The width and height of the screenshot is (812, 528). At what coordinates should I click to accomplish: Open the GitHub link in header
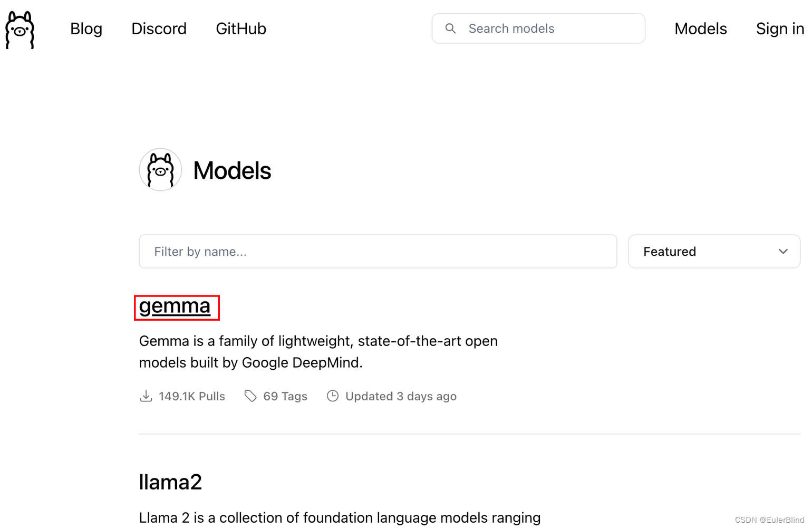tap(241, 28)
